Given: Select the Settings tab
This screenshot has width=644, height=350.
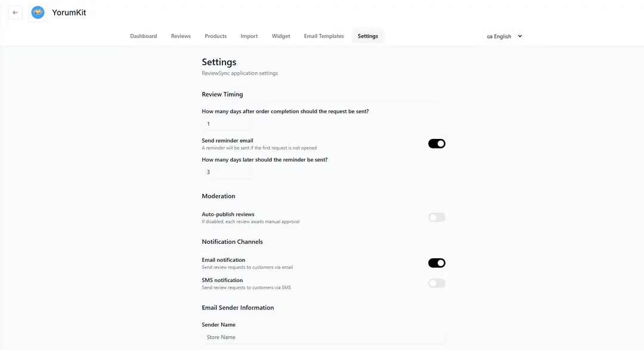Looking at the screenshot, I should 368,36.
